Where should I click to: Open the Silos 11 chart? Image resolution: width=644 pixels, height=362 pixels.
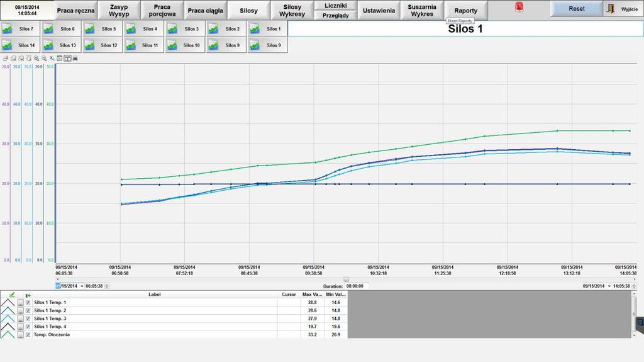pos(144,45)
